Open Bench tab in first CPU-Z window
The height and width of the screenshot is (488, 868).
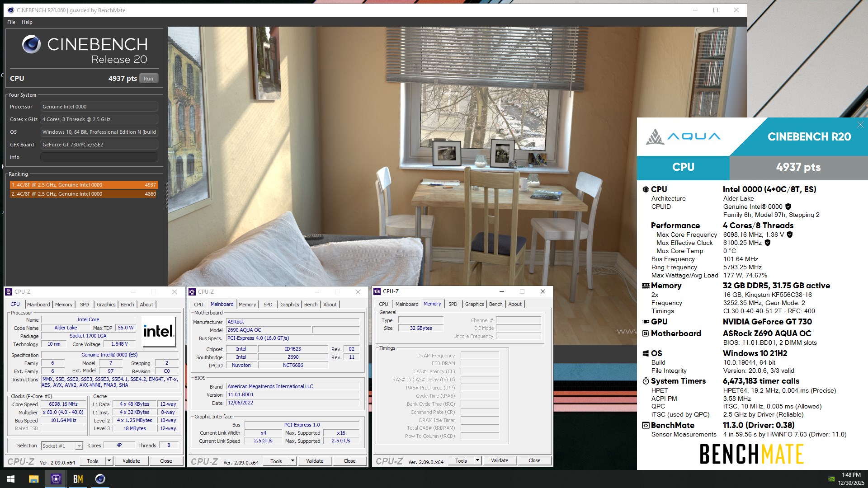tap(127, 305)
